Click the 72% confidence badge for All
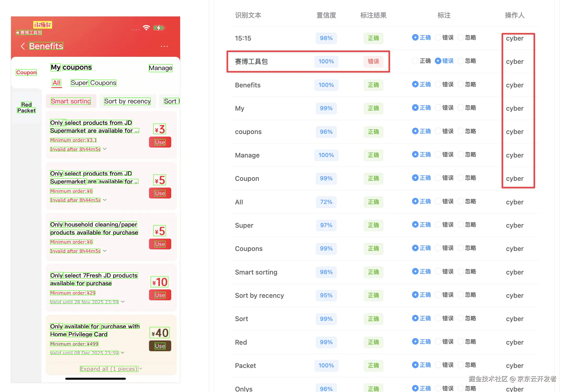Image resolution: width=566 pixels, height=392 pixels. tap(326, 202)
